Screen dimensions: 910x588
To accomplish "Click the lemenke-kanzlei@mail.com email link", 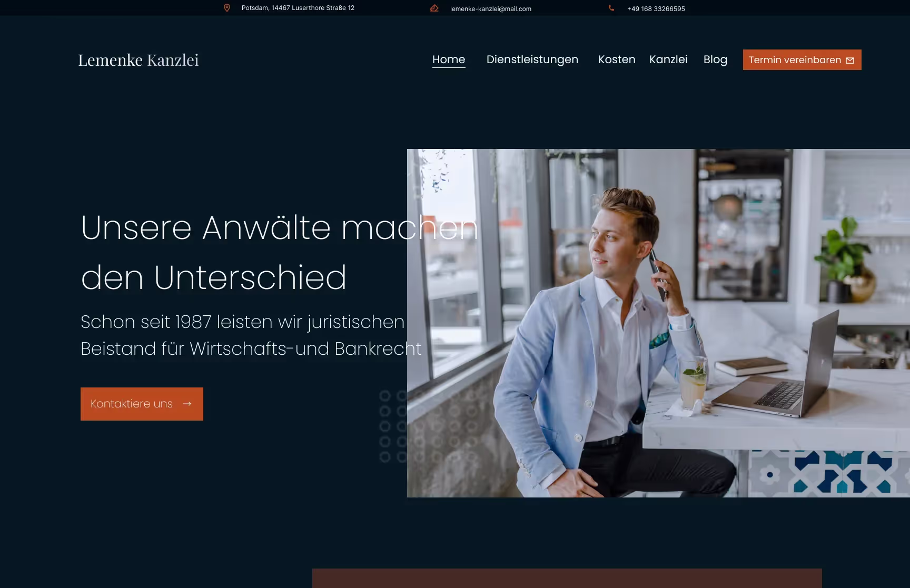I will click(x=491, y=8).
